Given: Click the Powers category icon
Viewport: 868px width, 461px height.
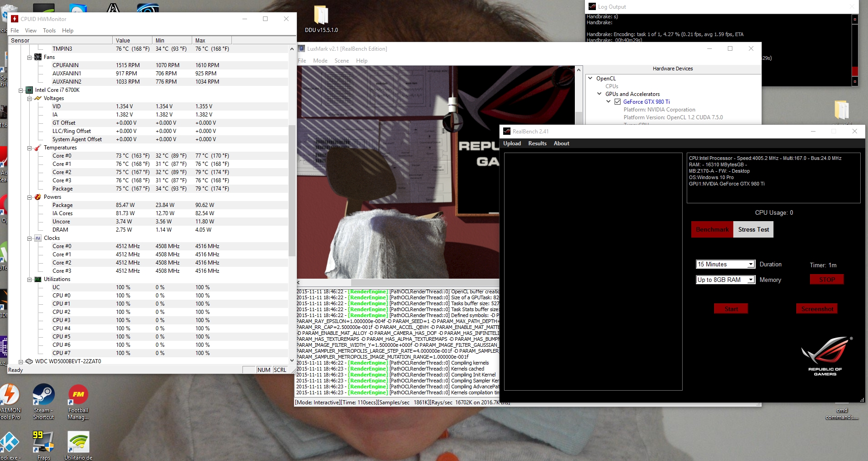Looking at the screenshot, I should [x=38, y=197].
